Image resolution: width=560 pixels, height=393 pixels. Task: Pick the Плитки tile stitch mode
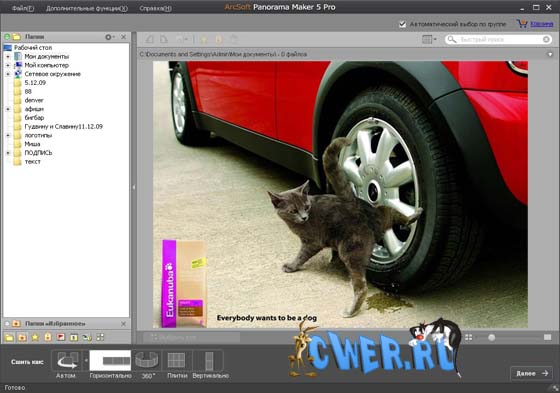click(176, 360)
